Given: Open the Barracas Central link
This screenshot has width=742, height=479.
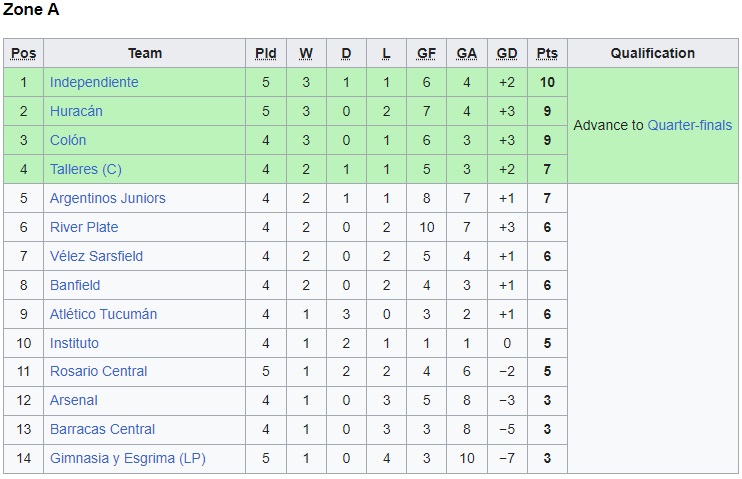Looking at the screenshot, I should (102, 429).
